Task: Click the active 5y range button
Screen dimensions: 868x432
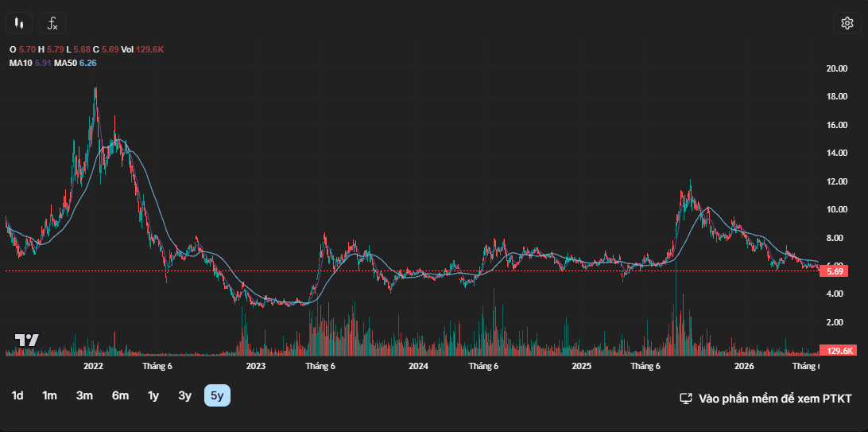Action: pyautogui.click(x=218, y=395)
